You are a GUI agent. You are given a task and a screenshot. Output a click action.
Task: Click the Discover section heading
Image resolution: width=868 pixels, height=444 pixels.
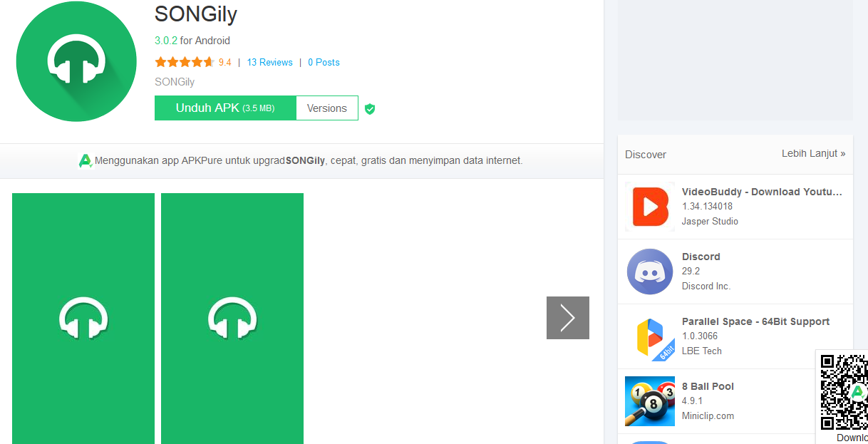pyautogui.click(x=646, y=155)
